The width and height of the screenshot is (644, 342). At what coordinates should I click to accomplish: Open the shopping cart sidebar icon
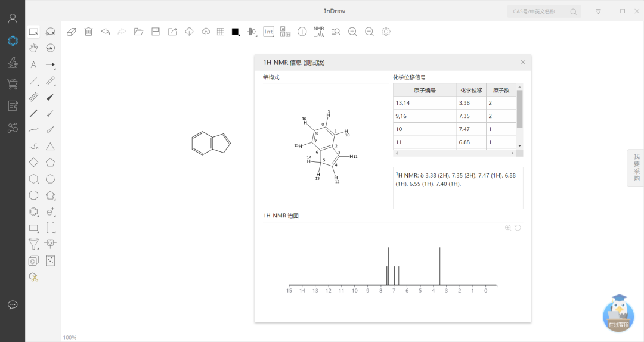(x=13, y=84)
